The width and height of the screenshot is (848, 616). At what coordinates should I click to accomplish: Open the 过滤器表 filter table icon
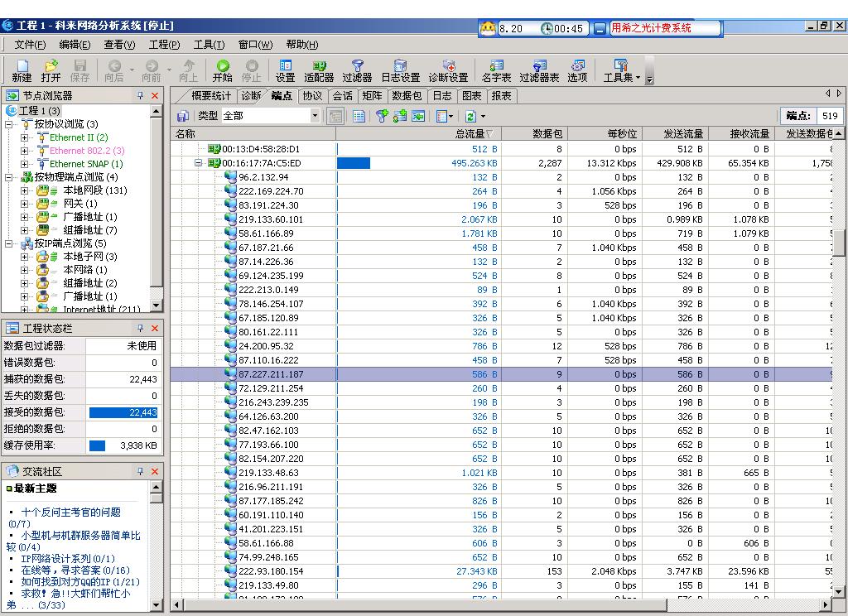(539, 66)
